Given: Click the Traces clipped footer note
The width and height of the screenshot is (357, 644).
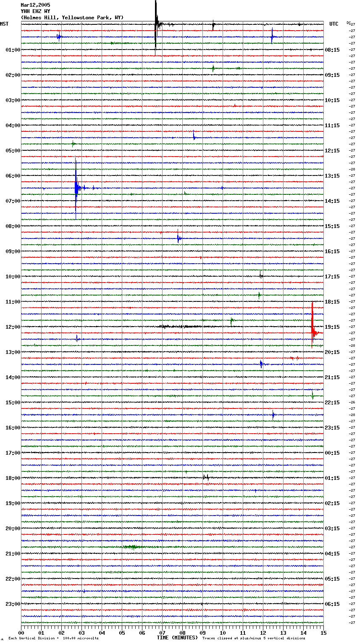Looking at the screenshot, I should (x=254, y=639).
